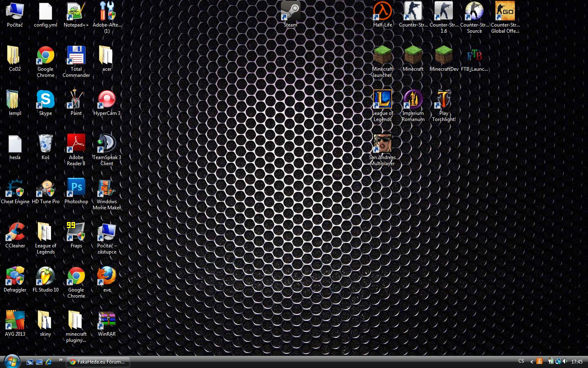The width and height of the screenshot is (588, 368).
Task: Open San Andreas Multiplayer shortcut
Action: (x=383, y=150)
